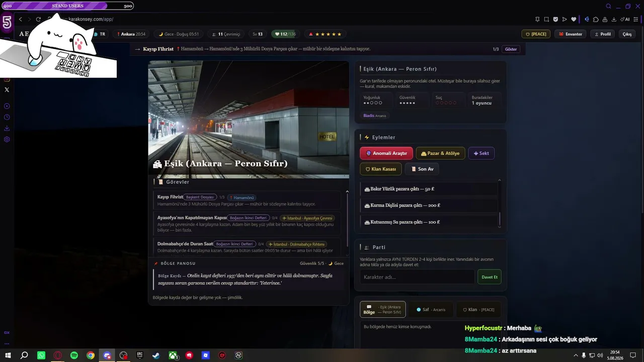Click İstanbul · Ayasofya Çevresi location tag
Viewport: 644px width, 362px height.
(307, 218)
